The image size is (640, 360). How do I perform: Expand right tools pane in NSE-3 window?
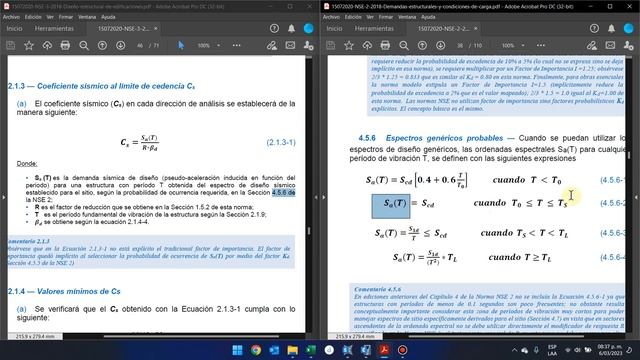316,198
